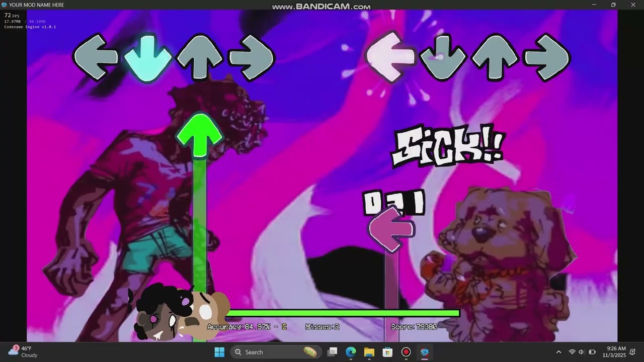644x362 pixels.
Task: Restore down the game window
Action: 613,5
